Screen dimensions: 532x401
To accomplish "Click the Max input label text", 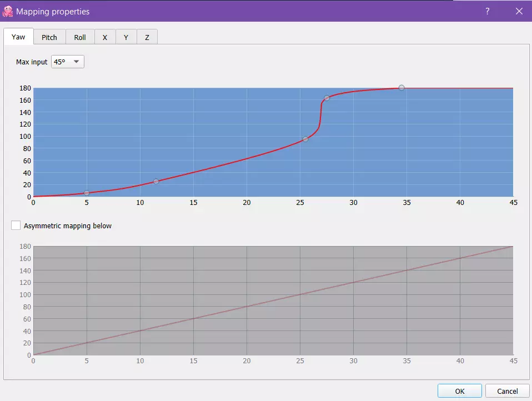I will 32,62.
